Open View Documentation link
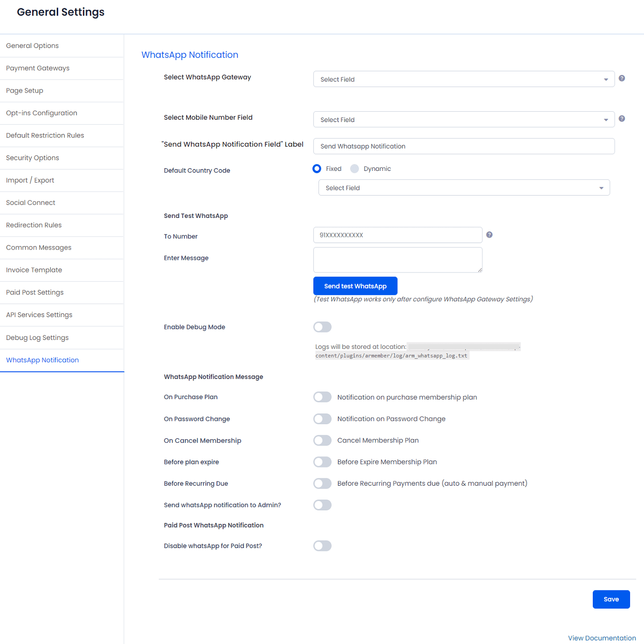 (602, 638)
